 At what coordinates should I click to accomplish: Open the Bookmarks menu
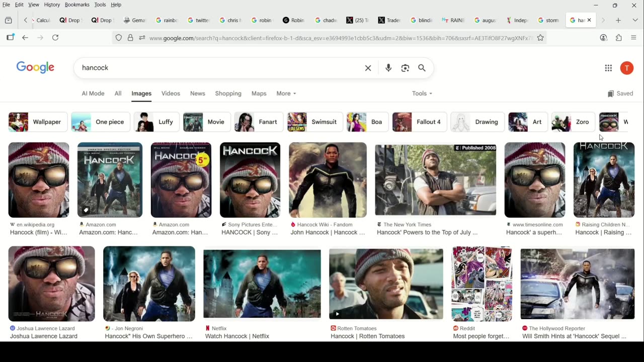[77, 5]
